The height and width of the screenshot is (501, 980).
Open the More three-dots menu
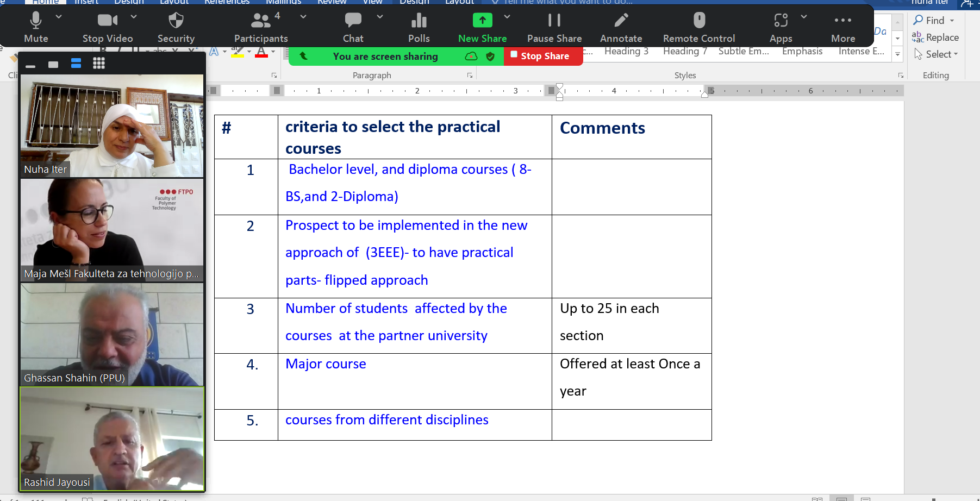click(x=843, y=27)
